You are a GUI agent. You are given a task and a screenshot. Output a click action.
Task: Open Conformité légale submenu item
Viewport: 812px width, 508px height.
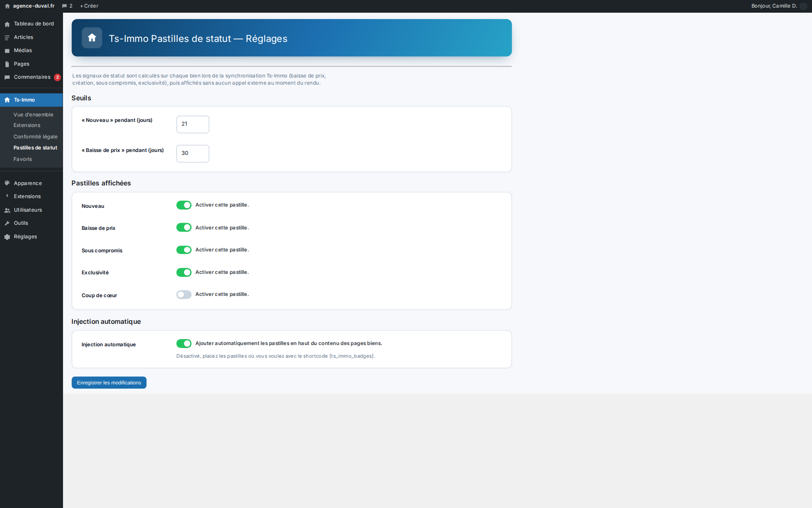click(36, 137)
